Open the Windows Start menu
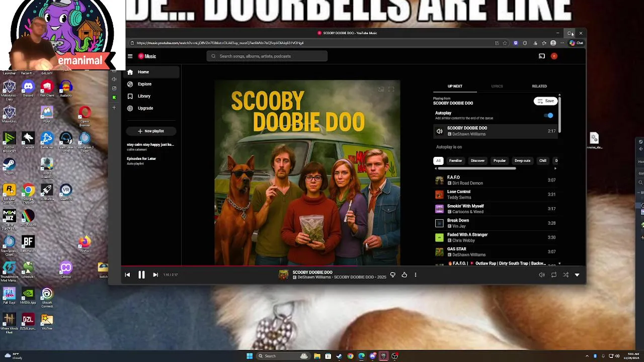 (250, 356)
